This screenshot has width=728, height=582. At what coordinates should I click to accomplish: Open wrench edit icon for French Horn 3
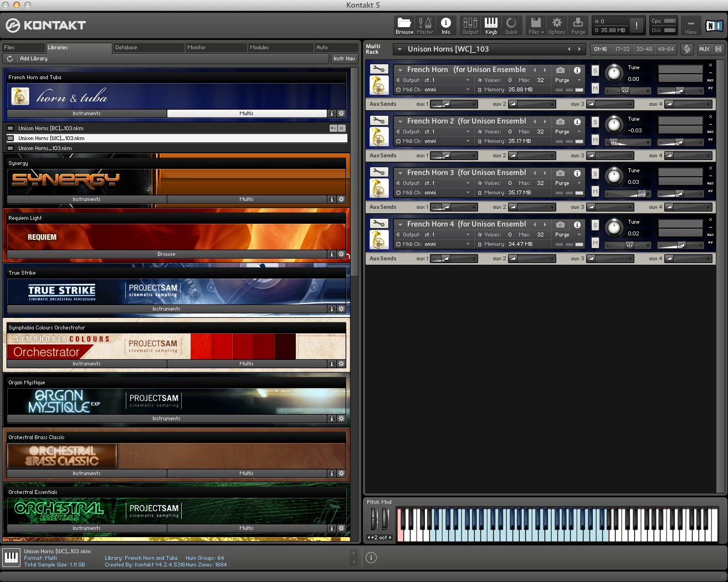tap(378, 172)
